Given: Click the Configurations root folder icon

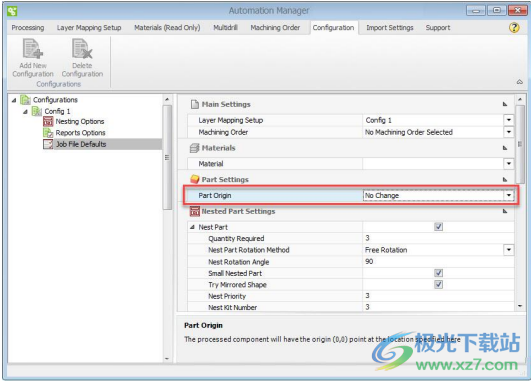Looking at the screenshot, I should point(25,100).
